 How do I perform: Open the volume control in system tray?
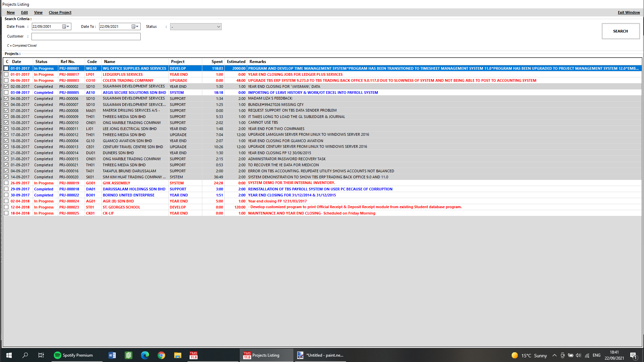point(578,355)
